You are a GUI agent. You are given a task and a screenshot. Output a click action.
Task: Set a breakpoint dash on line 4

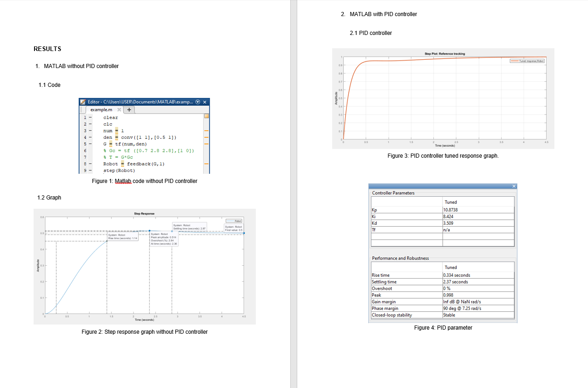91,137
